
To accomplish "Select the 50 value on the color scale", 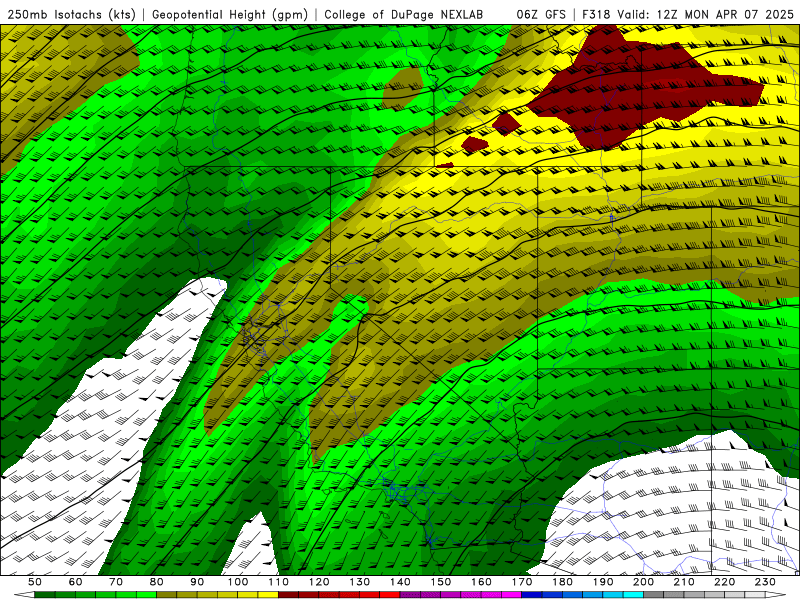I will [x=35, y=582].
